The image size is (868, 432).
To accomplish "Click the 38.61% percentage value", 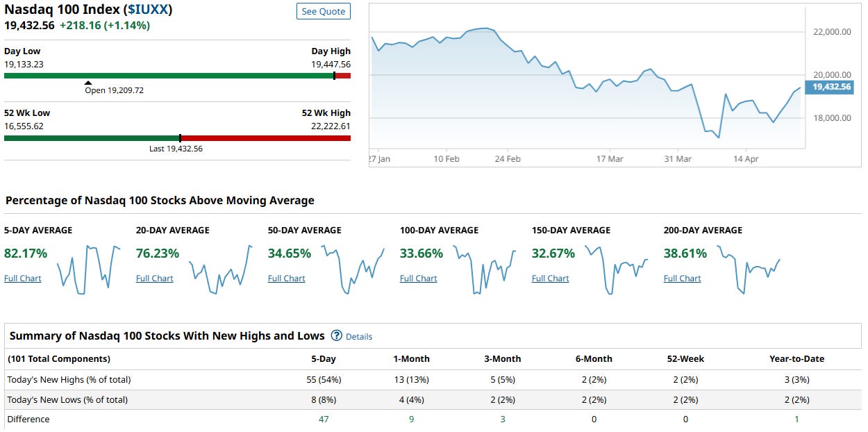I will click(685, 254).
